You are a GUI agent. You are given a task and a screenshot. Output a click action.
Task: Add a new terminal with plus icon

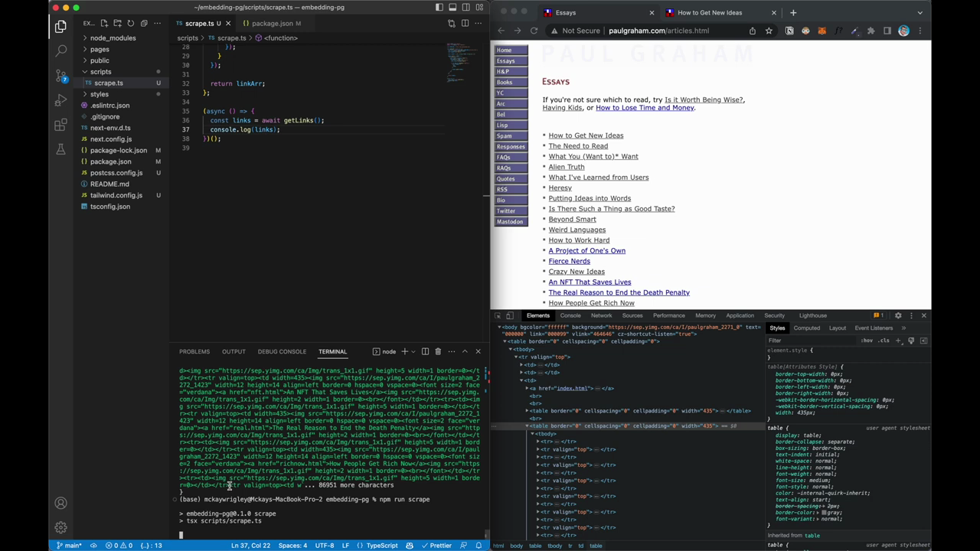coord(405,351)
